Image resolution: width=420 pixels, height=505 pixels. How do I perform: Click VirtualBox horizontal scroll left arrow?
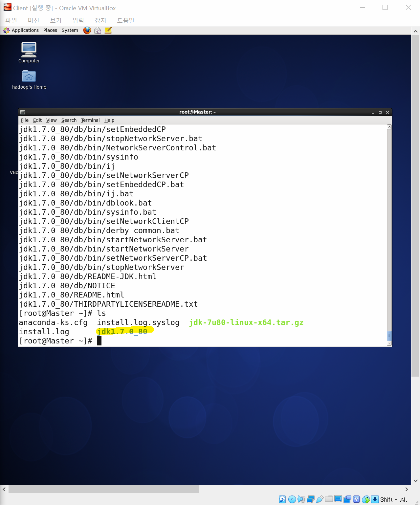[4, 489]
